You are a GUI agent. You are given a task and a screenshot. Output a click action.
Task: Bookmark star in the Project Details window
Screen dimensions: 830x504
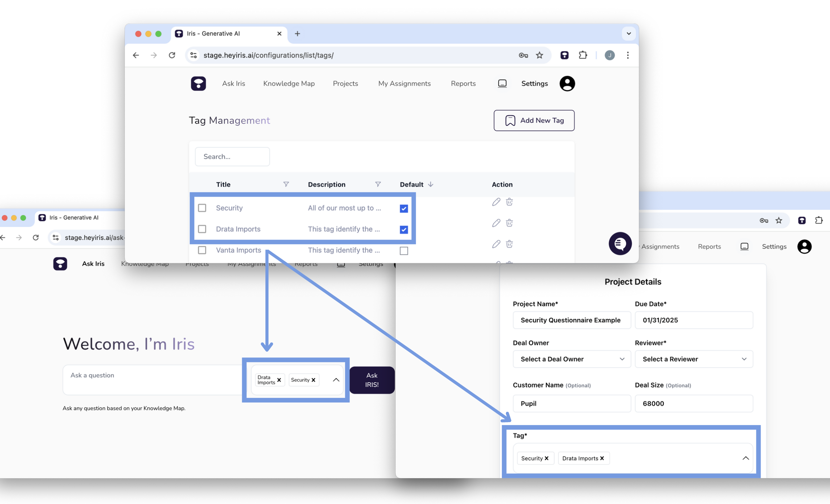[779, 221]
